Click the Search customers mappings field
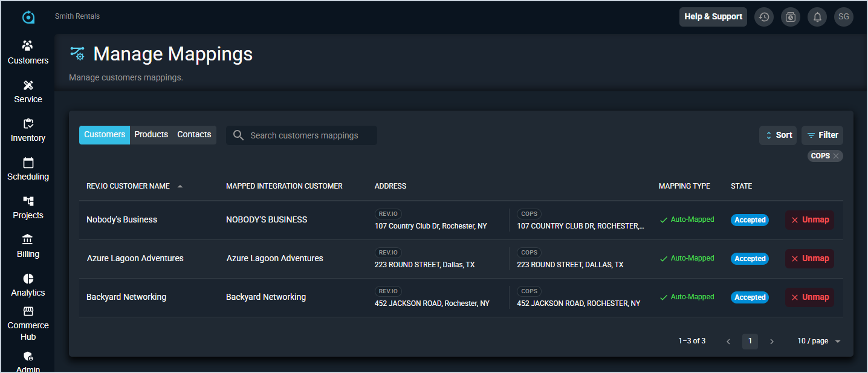Viewport: 868px width, 373px height. (x=308, y=135)
